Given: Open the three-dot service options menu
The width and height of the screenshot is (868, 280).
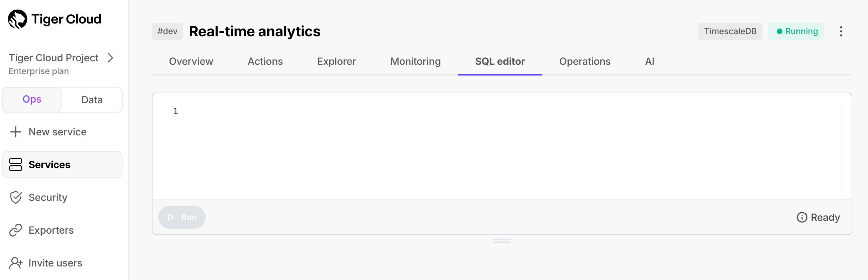Looking at the screenshot, I should tap(841, 31).
